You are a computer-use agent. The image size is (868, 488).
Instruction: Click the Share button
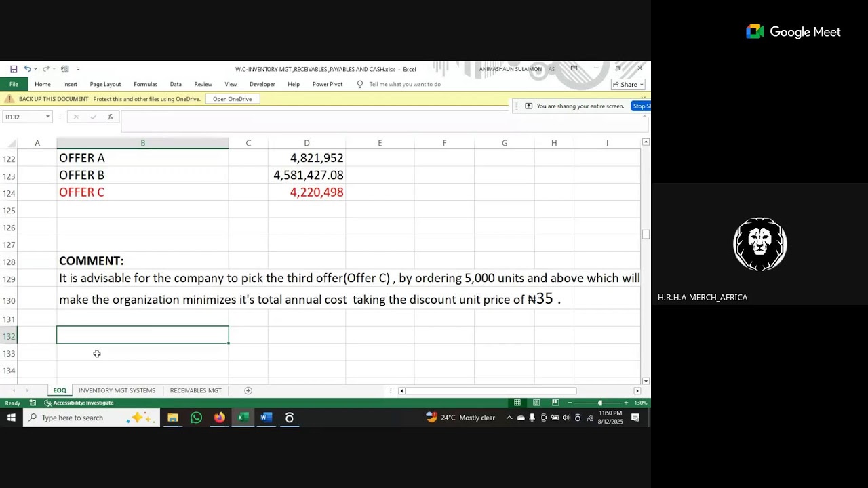(x=628, y=85)
